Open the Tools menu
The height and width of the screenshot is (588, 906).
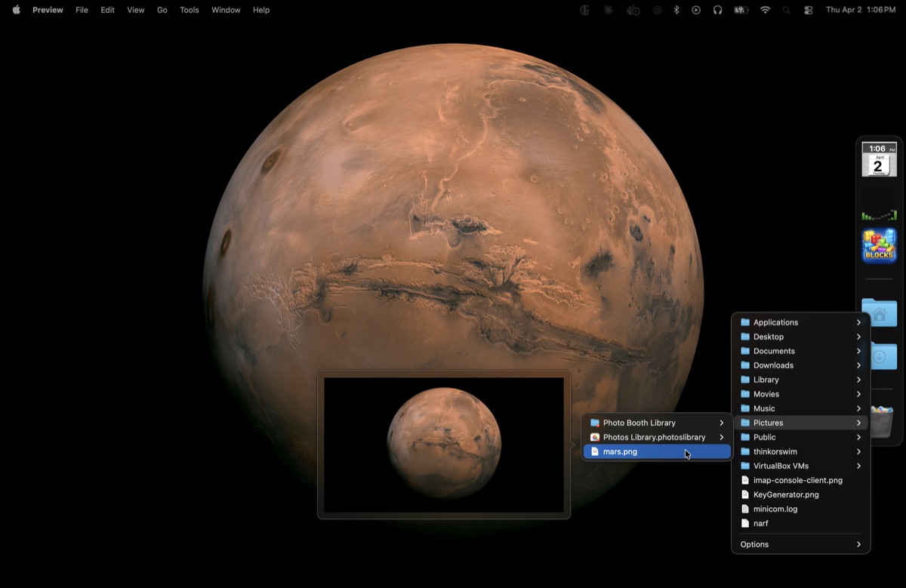pyautogui.click(x=190, y=10)
